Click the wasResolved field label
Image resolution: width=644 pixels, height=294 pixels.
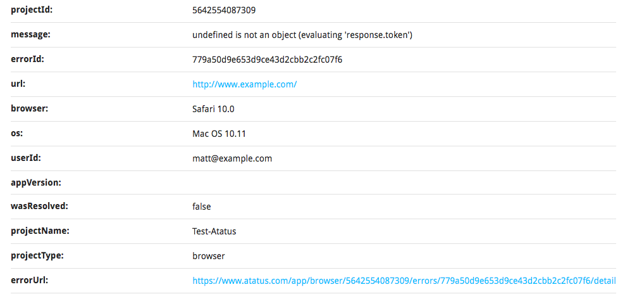pos(39,207)
